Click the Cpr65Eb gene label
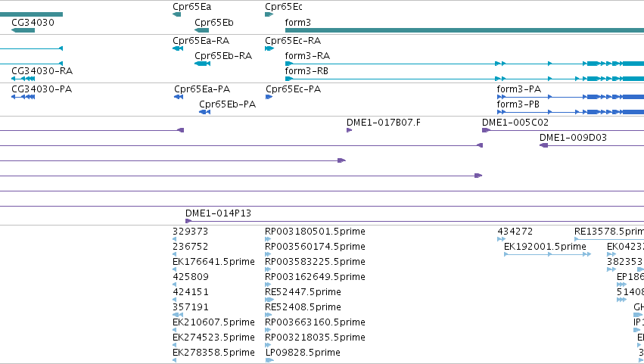This screenshot has width=644, height=364. 214,22
